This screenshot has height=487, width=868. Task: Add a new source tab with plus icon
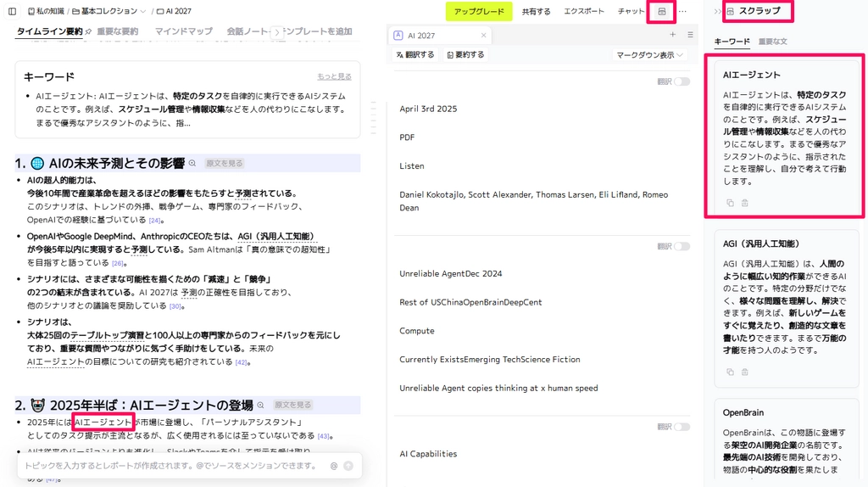[x=673, y=35]
